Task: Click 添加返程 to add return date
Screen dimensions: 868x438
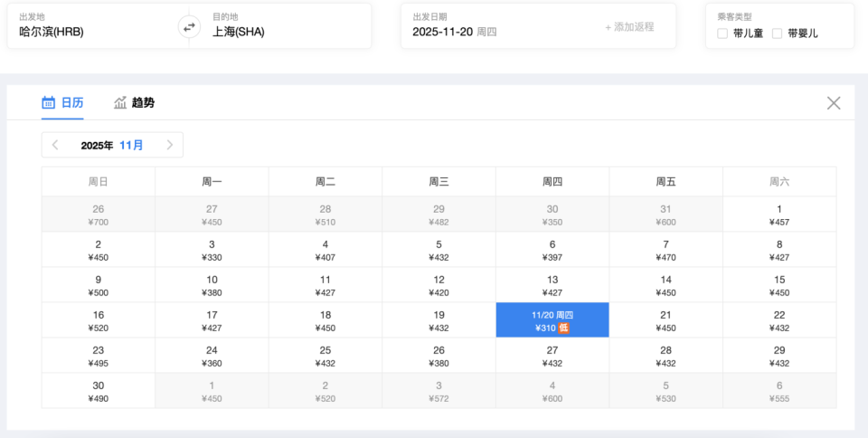Action: [x=629, y=27]
